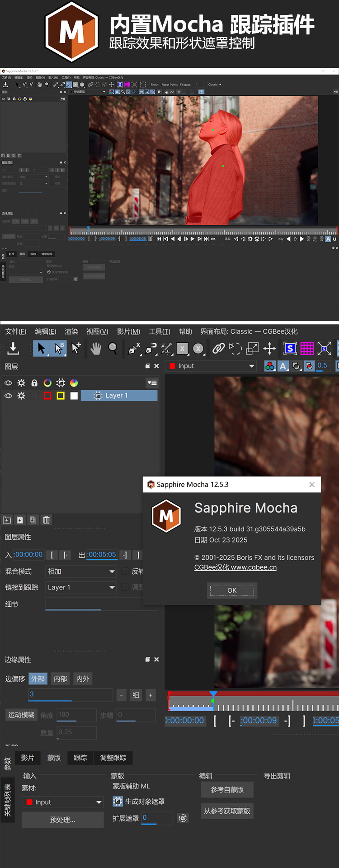Click the chain link attach-layer icon
The width and height of the screenshot is (339, 868).
pos(219,348)
